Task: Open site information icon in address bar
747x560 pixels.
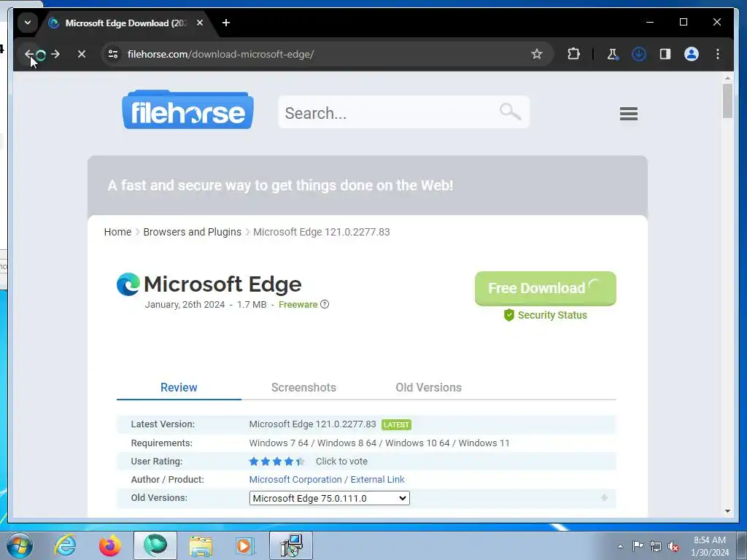Action: 113,54
